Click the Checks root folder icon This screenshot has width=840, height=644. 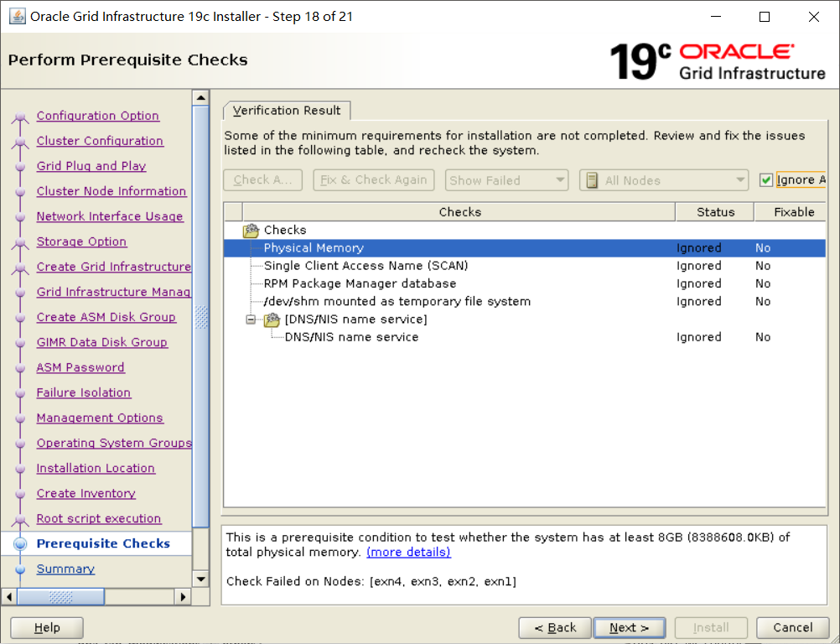tap(251, 231)
